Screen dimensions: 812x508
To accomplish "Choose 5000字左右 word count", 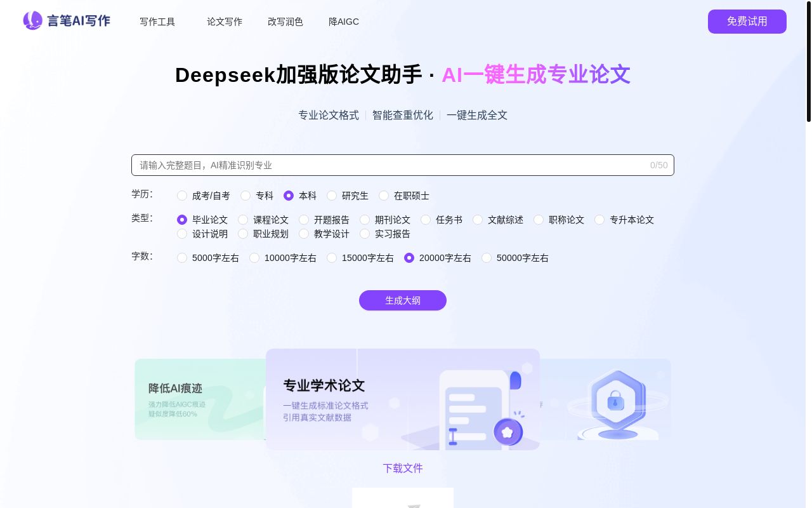I will click(x=182, y=258).
